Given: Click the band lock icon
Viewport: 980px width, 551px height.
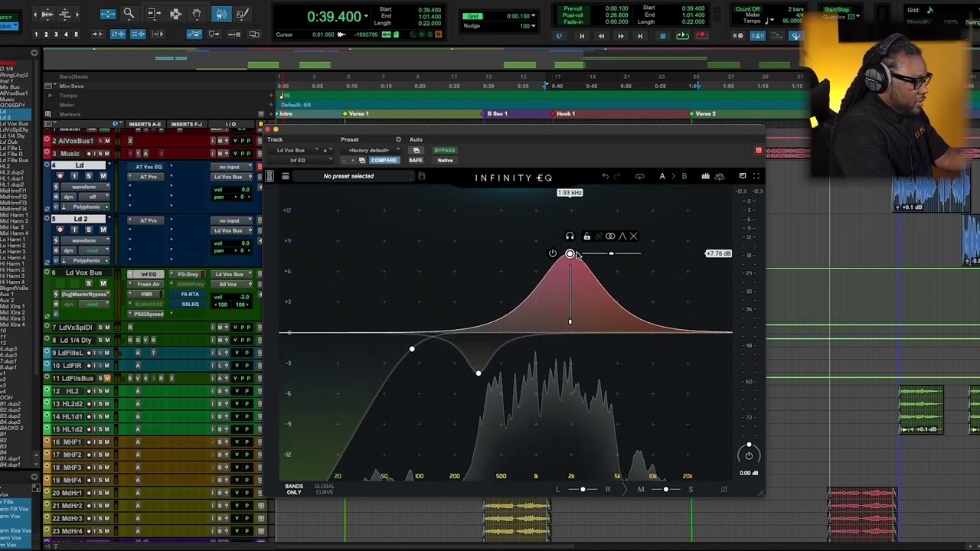Looking at the screenshot, I should point(586,236).
